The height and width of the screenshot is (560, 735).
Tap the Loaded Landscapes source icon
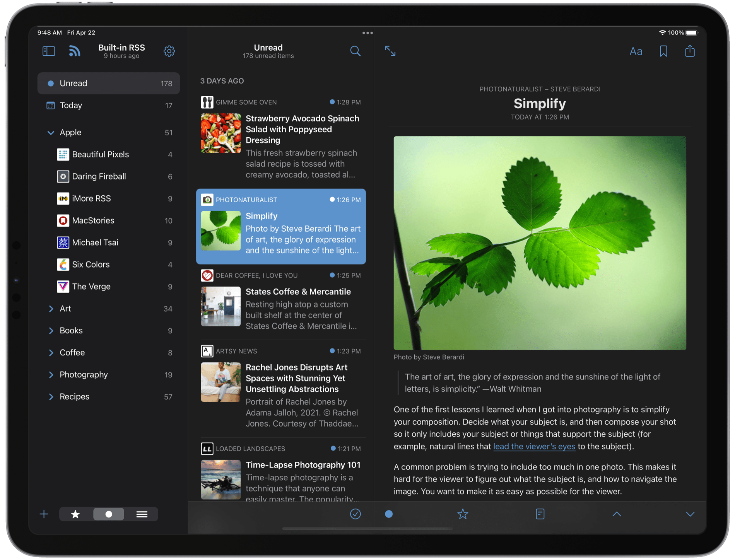pyautogui.click(x=207, y=449)
